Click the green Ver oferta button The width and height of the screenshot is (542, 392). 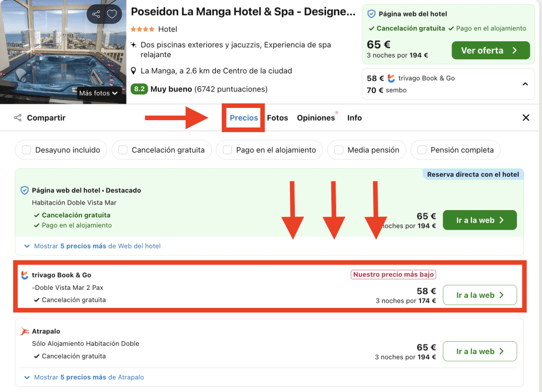(x=490, y=50)
